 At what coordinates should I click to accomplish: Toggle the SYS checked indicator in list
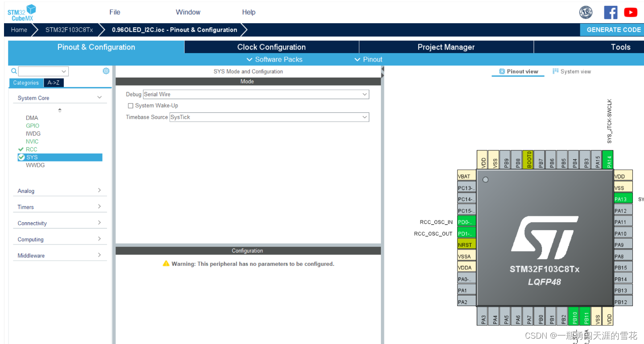tap(21, 157)
